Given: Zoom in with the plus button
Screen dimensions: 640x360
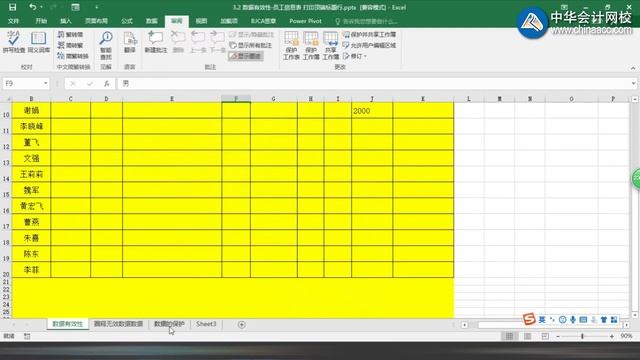Looking at the screenshot, I should point(612,336).
